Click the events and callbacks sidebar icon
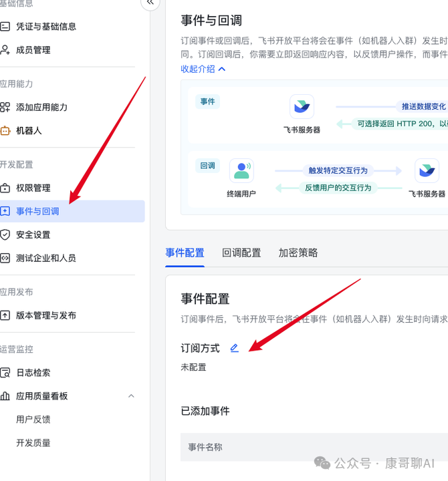 (5, 211)
